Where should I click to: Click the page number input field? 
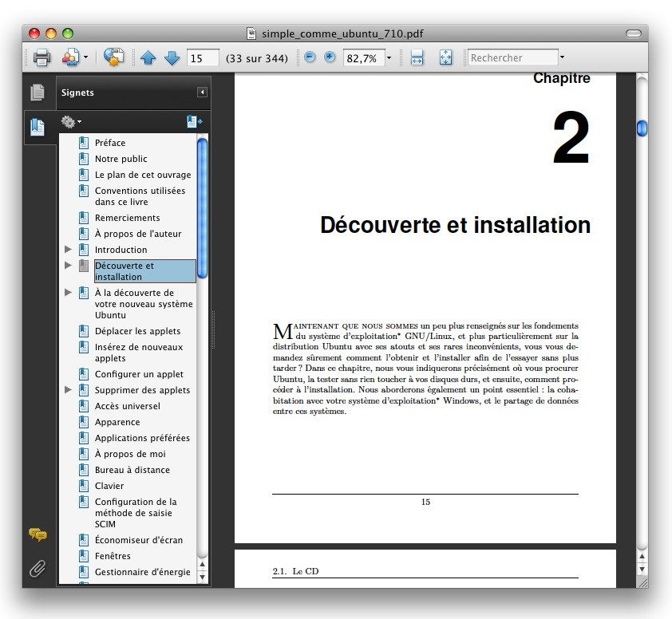tap(202, 57)
